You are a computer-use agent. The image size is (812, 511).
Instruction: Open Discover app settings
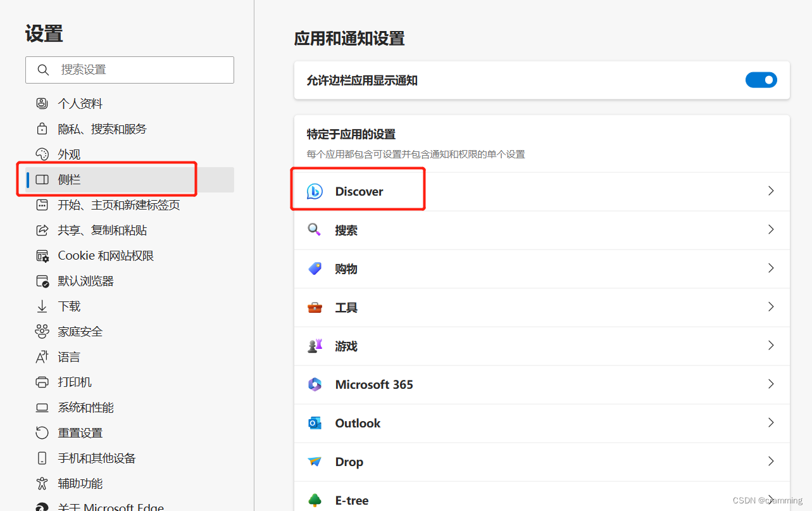(x=542, y=191)
